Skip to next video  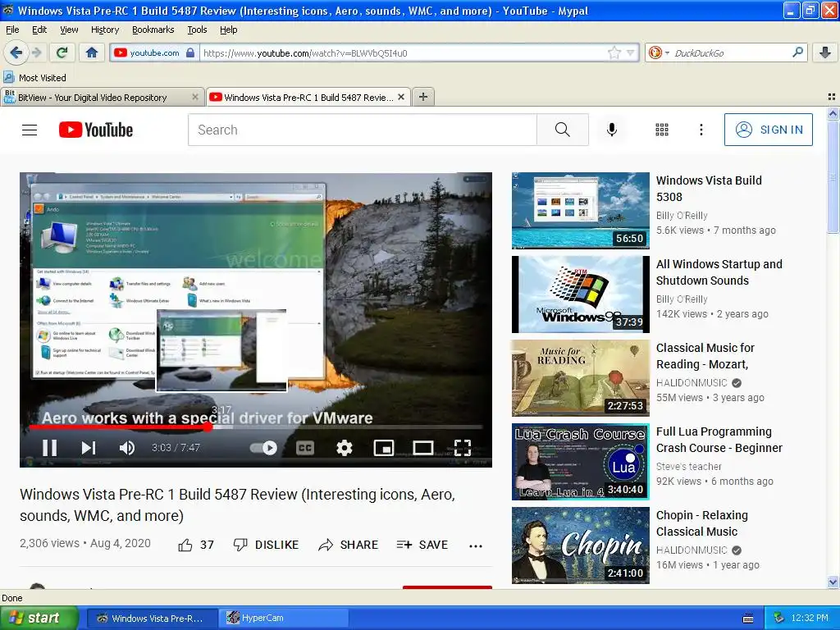click(89, 447)
